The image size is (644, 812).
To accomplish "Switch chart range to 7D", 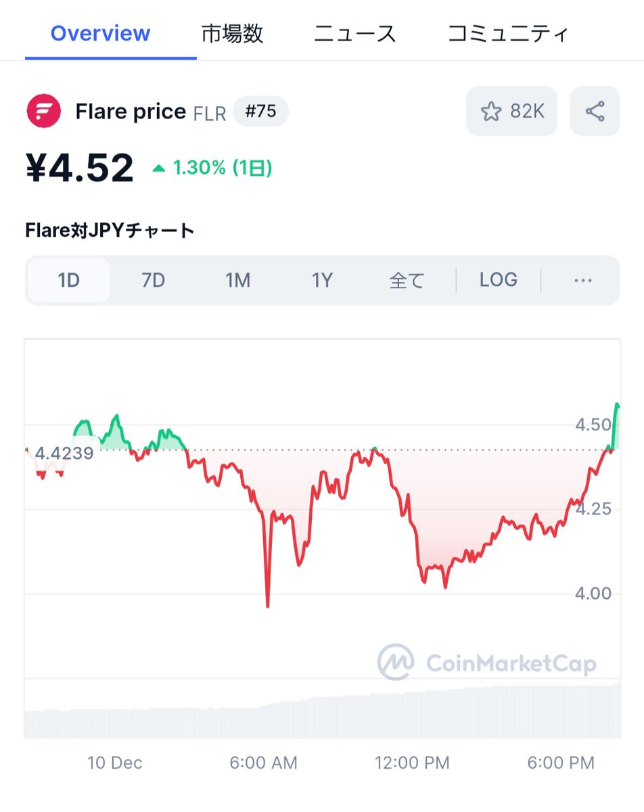I will click(x=153, y=280).
